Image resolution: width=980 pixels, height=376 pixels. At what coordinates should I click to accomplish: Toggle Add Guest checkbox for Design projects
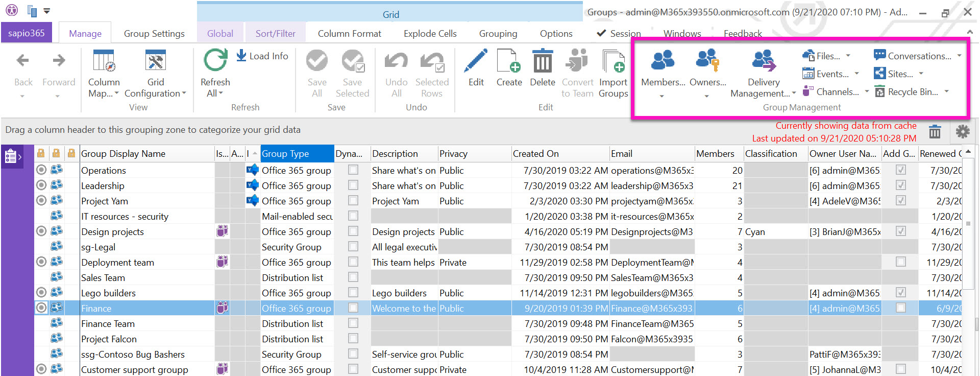pos(901,231)
